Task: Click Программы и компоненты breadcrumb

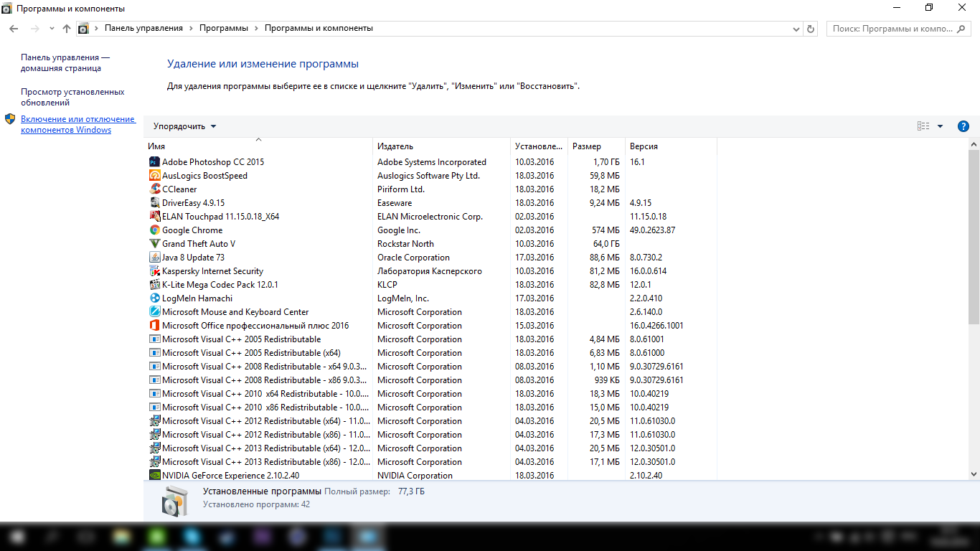Action: tap(319, 29)
